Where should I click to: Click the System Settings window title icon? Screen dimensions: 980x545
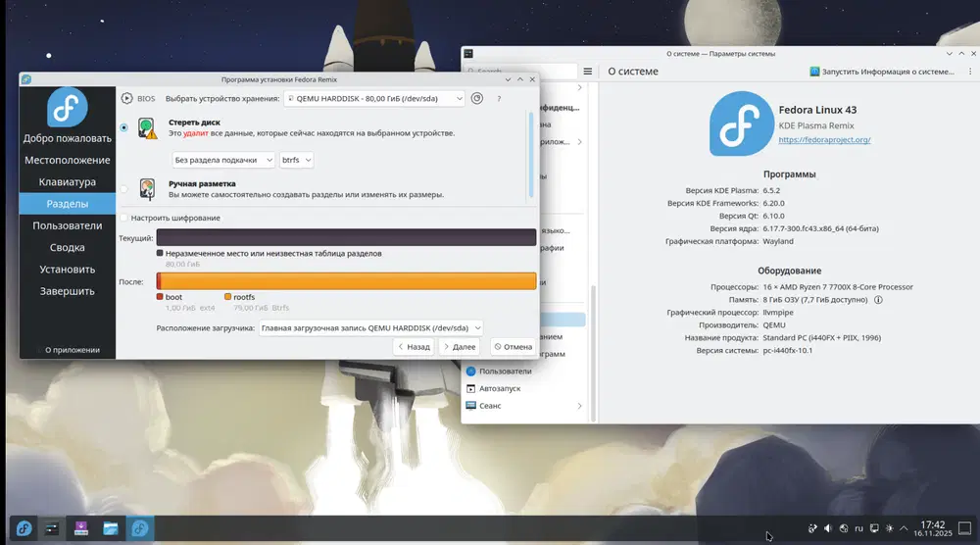468,54
